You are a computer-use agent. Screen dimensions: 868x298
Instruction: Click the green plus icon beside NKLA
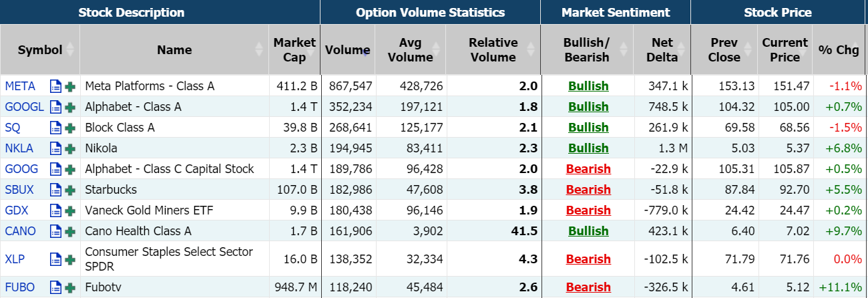click(x=70, y=148)
